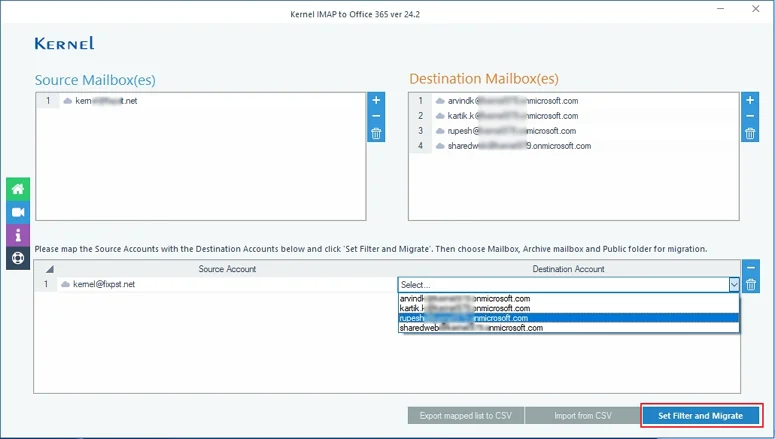This screenshot has width=775, height=439.
Task: Add a source mailbox with plus icon
Action: [x=376, y=100]
